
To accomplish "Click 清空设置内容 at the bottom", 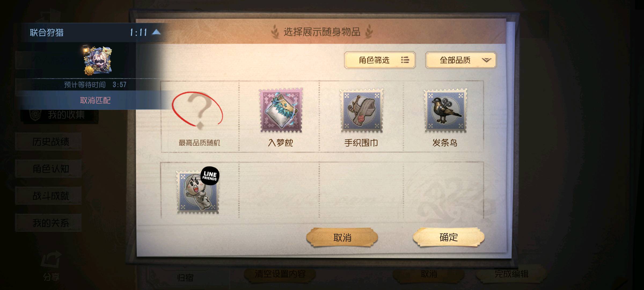I will [x=280, y=274].
